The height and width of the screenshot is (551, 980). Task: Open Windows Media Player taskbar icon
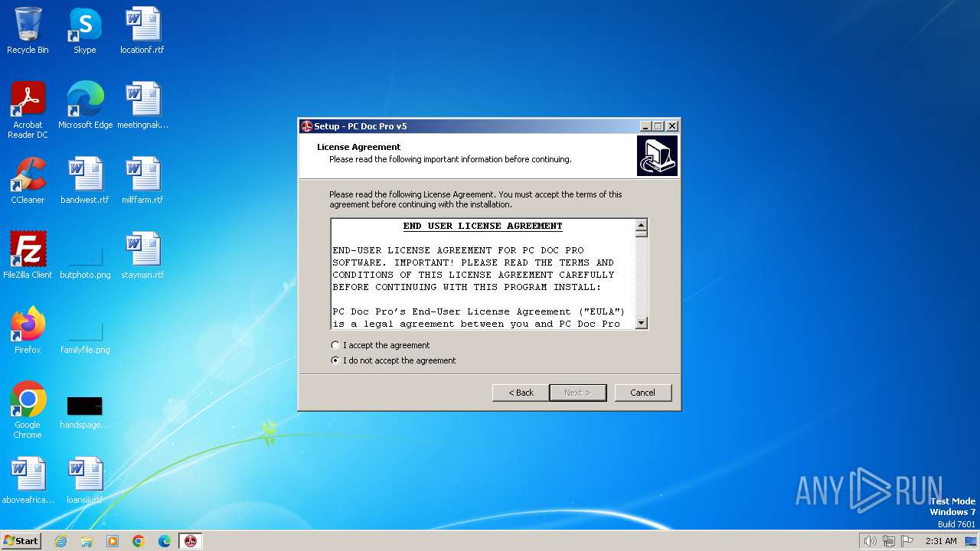coord(113,541)
